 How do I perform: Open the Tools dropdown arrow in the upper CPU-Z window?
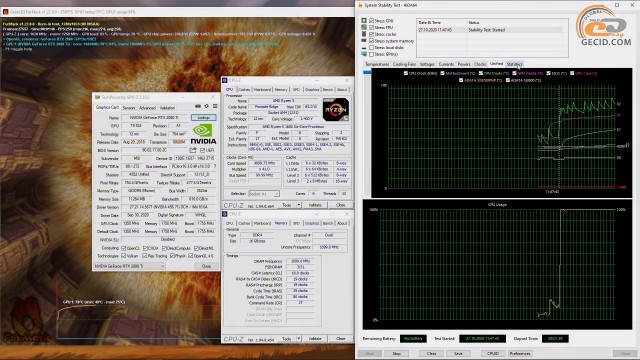(299, 205)
